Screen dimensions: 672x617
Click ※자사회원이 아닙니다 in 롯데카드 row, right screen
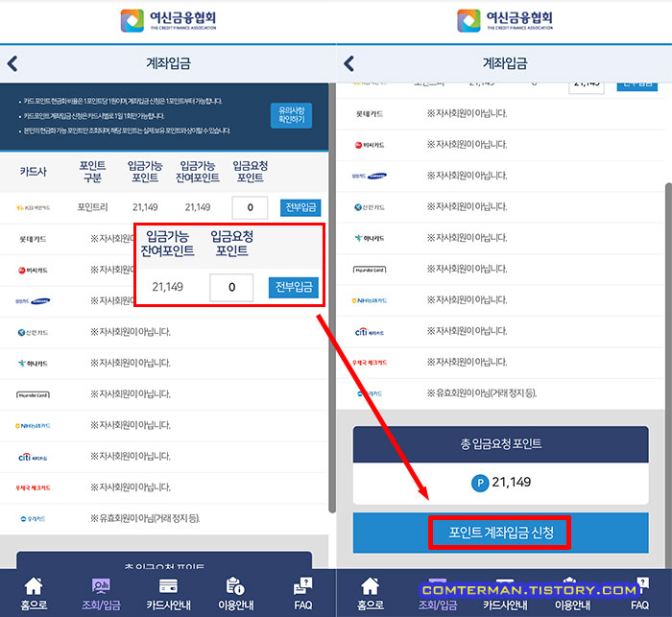(x=468, y=113)
